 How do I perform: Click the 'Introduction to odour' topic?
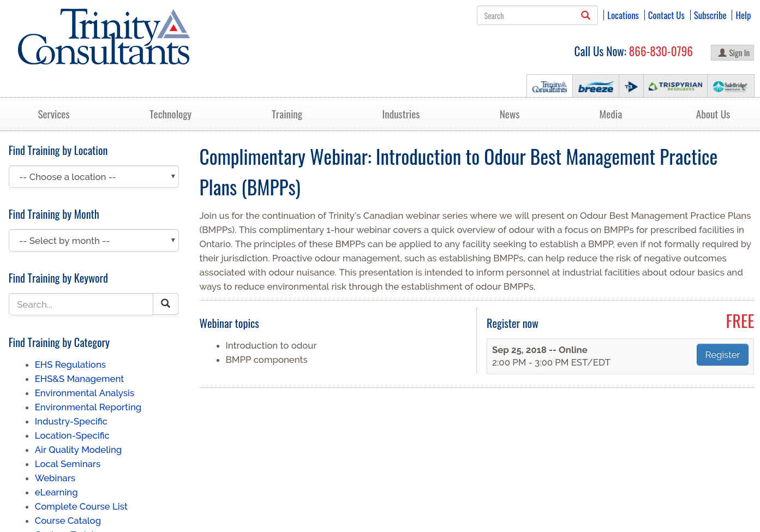271,345
